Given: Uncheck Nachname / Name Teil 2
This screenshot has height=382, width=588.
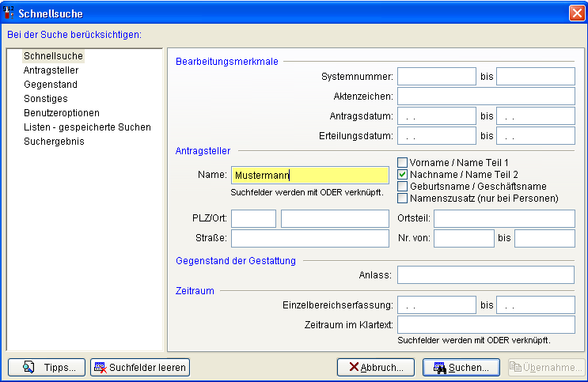Looking at the screenshot, I should click(x=402, y=174).
